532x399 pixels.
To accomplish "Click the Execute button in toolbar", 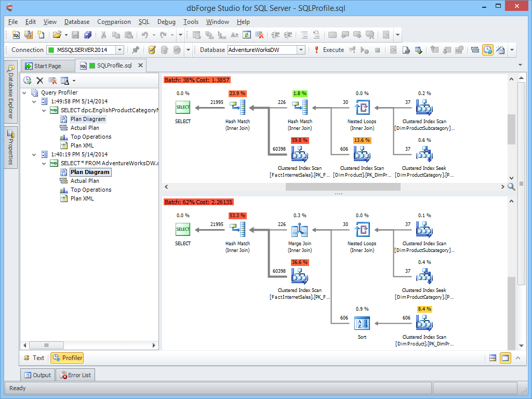I will (329, 50).
